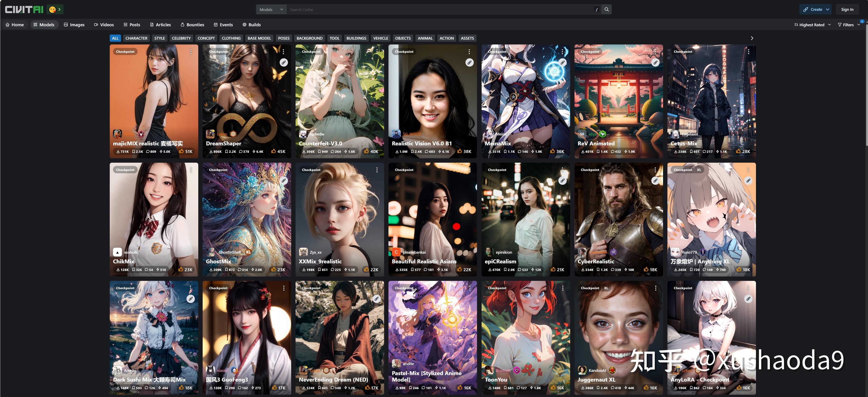The width and height of the screenshot is (868, 397).
Task: Open three-dot menu on XXMix_9realistic card
Action: [x=377, y=170]
